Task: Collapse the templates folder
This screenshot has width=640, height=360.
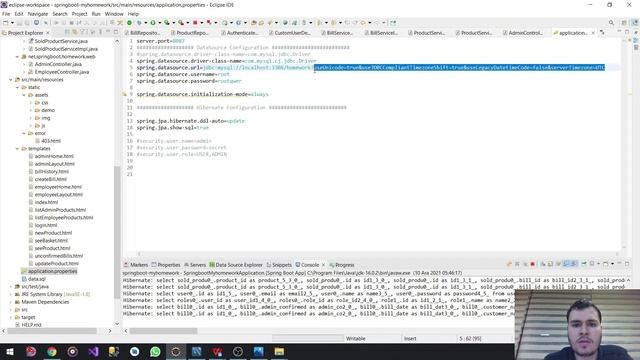Action: (x=18, y=149)
